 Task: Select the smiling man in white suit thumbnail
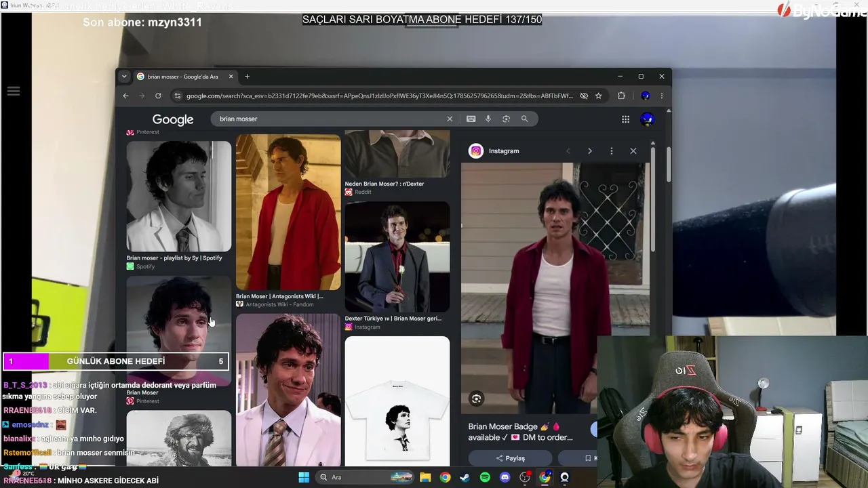point(288,390)
